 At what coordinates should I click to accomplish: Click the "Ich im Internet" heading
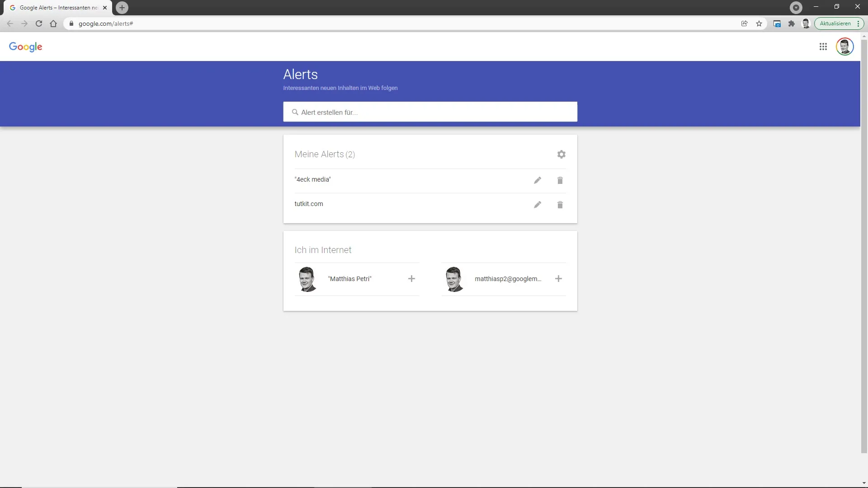point(323,250)
